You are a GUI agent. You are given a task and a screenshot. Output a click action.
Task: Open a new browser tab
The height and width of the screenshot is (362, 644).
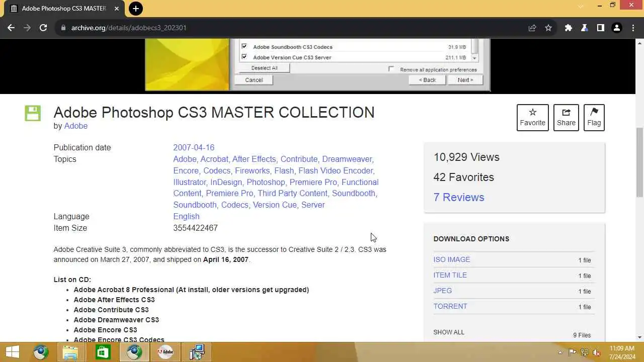135,9
